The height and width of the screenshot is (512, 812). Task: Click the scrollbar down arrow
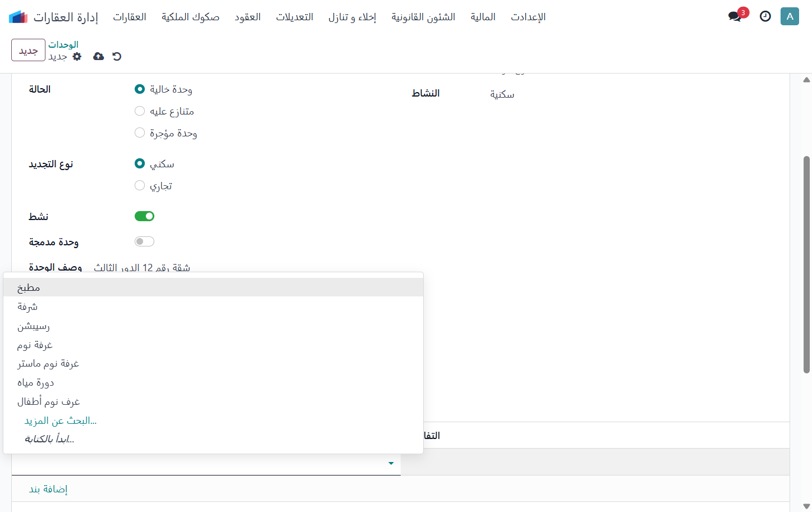pyautogui.click(x=806, y=506)
